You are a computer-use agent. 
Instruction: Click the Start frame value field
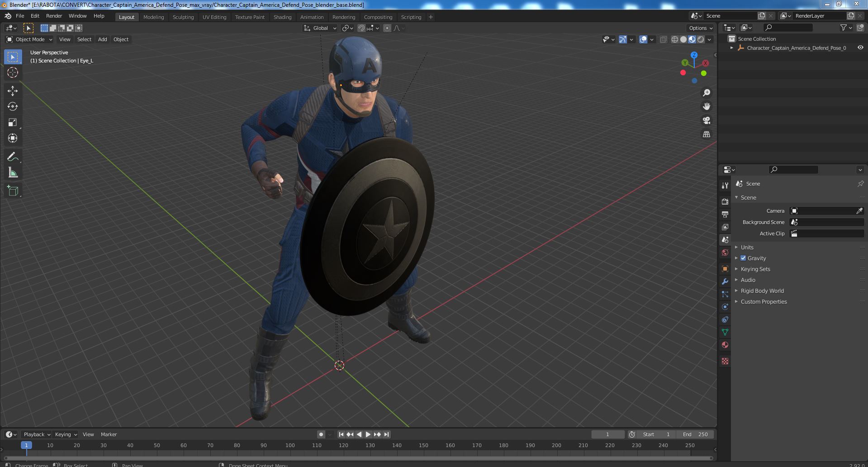pos(656,434)
